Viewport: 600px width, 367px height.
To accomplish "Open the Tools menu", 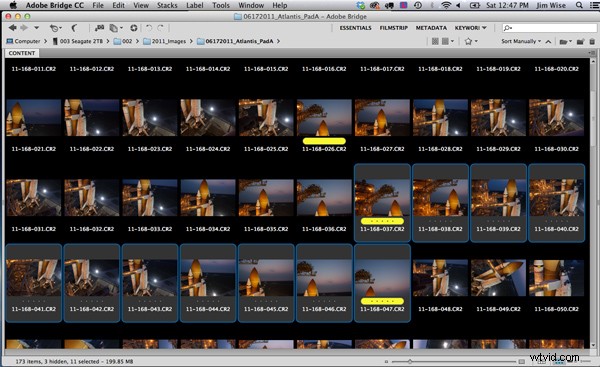I will (x=221, y=5).
